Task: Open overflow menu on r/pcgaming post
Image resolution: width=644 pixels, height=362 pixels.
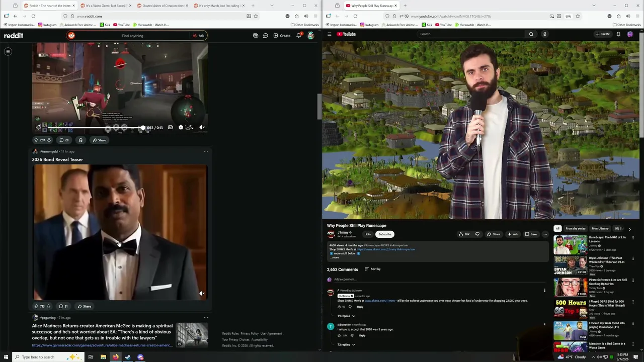Action: (206, 318)
